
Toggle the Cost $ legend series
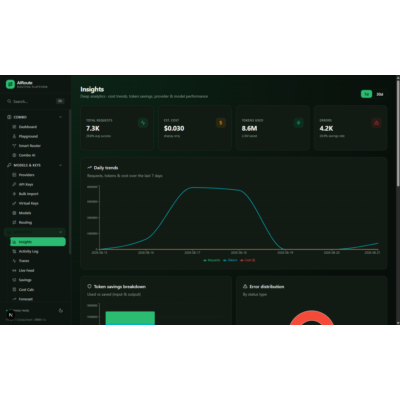click(248, 260)
